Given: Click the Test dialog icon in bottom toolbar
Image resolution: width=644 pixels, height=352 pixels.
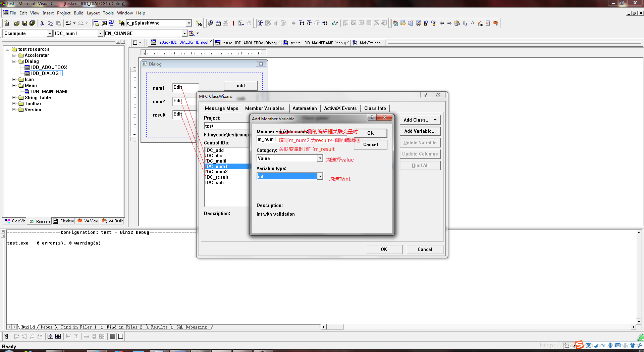Looking at the screenshot, I should pos(6,336).
